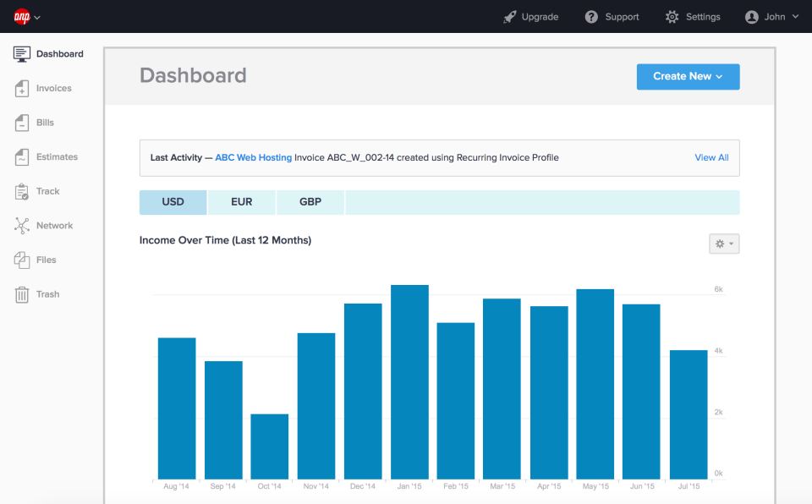
Task: Open the chart gear options dropdown
Action: pos(724,244)
